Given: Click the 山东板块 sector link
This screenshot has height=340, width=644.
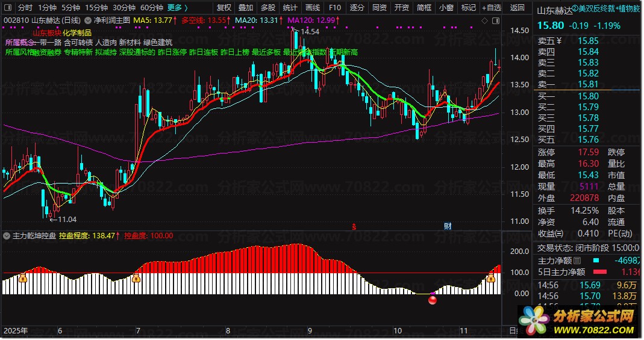Looking at the screenshot, I should (x=47, y=33).
